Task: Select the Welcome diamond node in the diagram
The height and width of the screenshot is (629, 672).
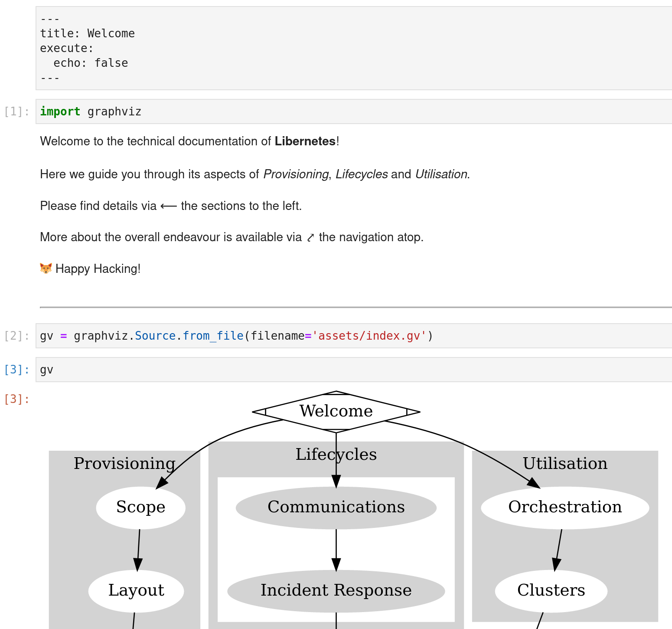Action: point(336,411)
